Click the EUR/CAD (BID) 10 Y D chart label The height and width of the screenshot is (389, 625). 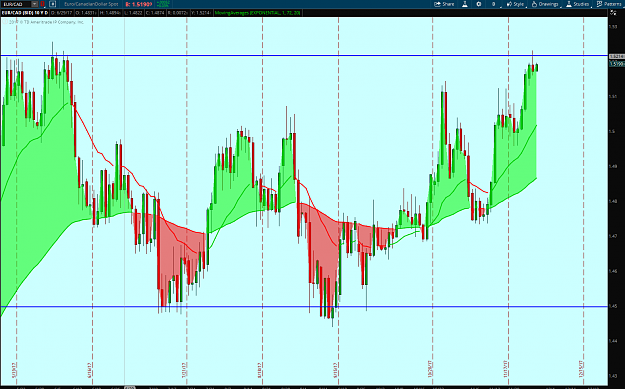point(25,13)
